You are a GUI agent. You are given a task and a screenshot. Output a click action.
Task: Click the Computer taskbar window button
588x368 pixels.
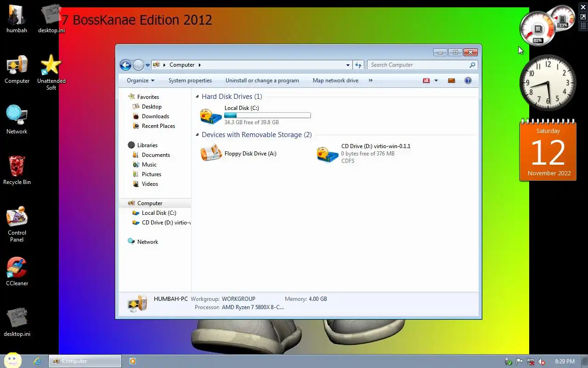click(85, 361)
